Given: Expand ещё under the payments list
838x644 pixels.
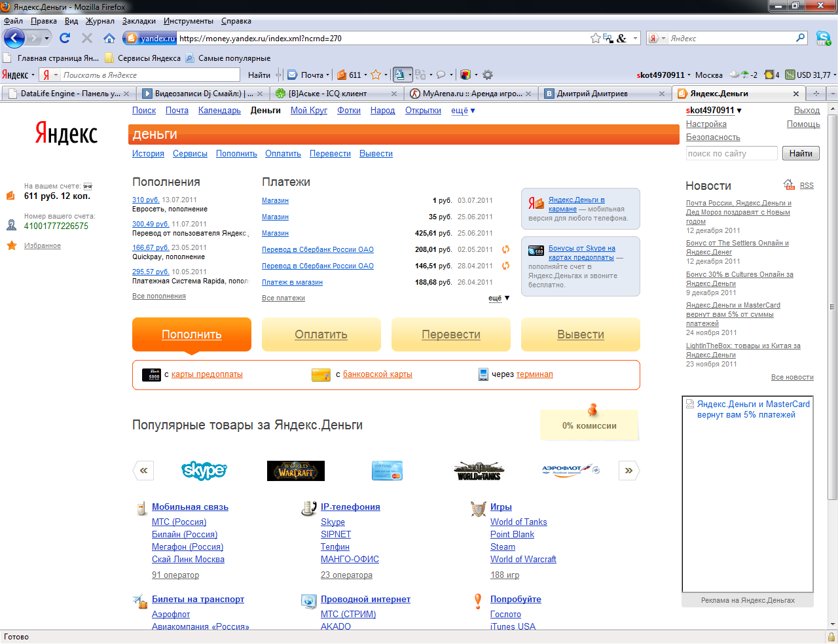Looking at the screenshot, I should (499, 298).
